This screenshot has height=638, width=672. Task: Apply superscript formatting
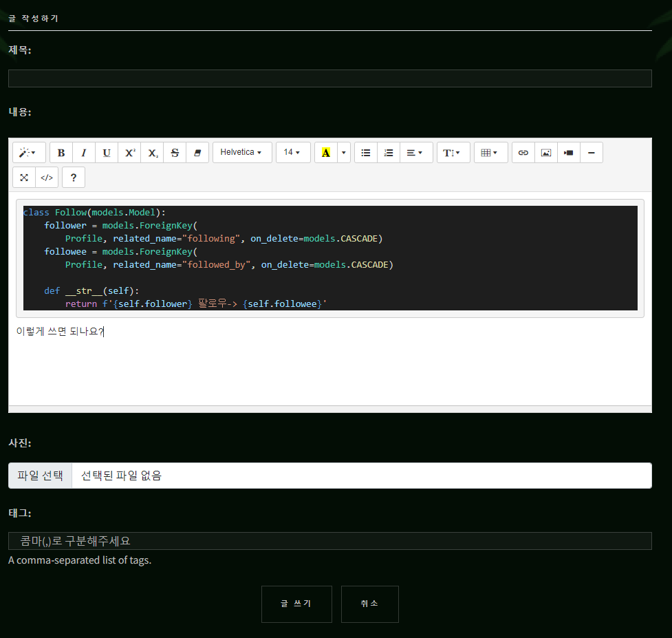pyautogui.click(x=129, y=153)
